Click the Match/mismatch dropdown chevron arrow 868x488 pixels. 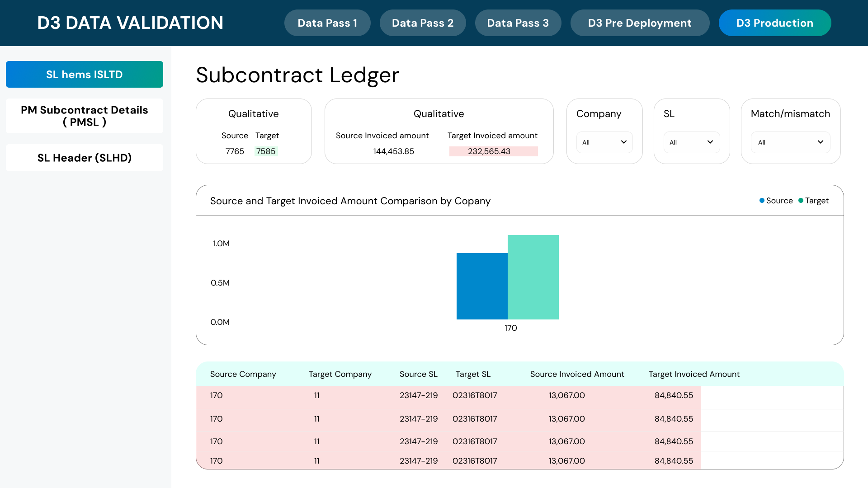coord(821,142)
